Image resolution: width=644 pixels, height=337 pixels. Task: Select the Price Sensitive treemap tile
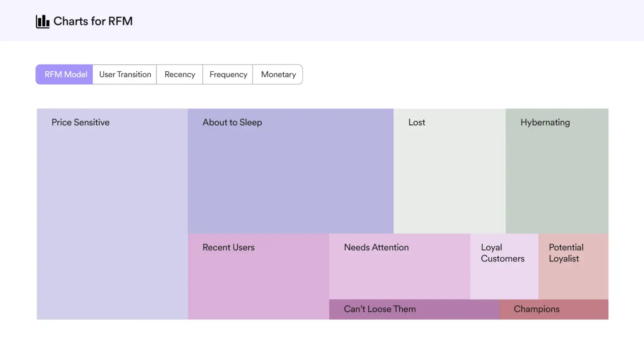112,215
